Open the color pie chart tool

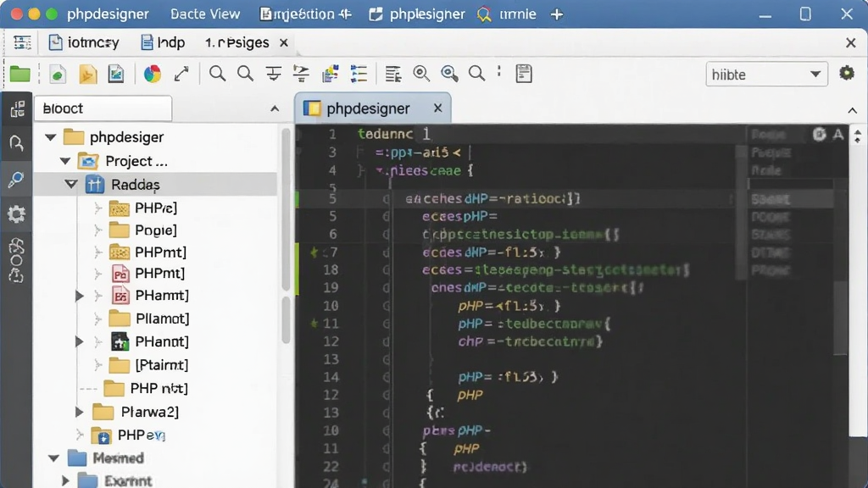click(153, 74)
